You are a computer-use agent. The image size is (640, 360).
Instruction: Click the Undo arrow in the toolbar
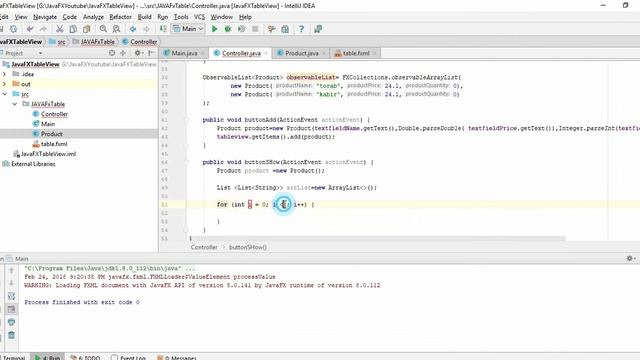point(30,29)
